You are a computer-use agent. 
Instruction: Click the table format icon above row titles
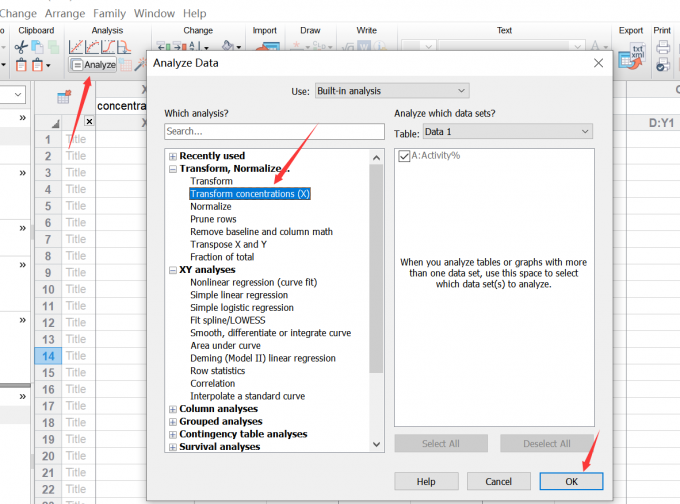tap(63, 98)
